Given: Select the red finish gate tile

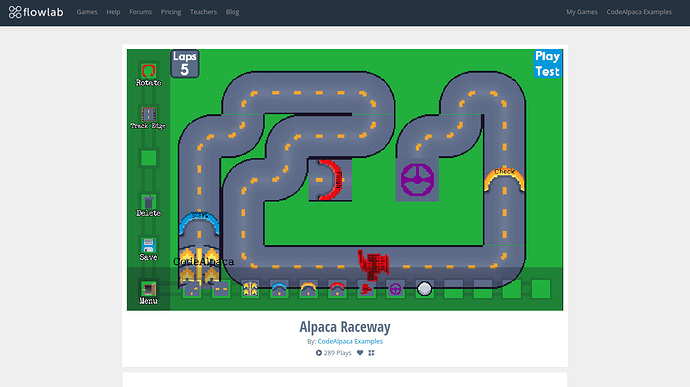Looking at the screenshot, I should tap(338, 289).
